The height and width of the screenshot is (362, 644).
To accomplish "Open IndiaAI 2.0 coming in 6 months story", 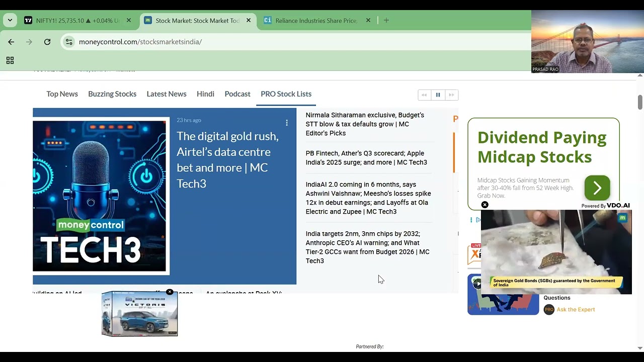I will pyautogui.click(x=368, y=198).
